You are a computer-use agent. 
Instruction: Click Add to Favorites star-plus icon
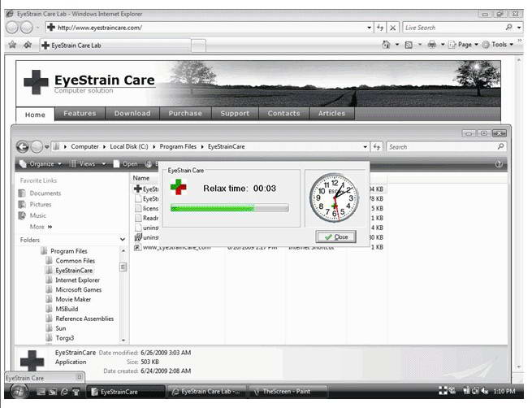coord(28,45)
